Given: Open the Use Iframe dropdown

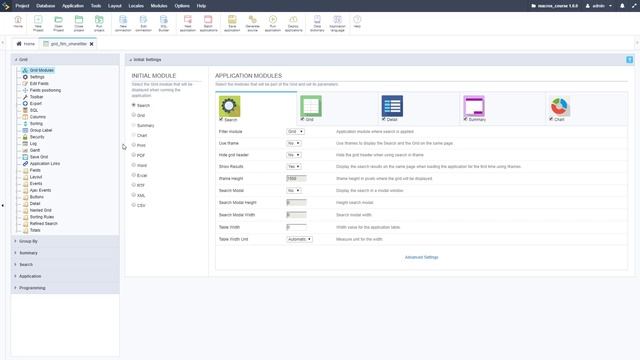Looking at the screenshot, I should [x=294, y=143].
